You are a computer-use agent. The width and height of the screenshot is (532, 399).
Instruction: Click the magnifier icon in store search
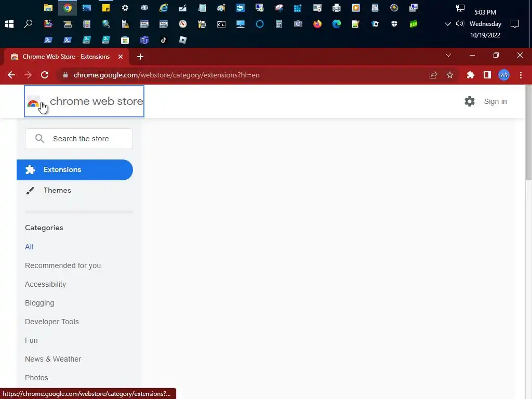39,138
